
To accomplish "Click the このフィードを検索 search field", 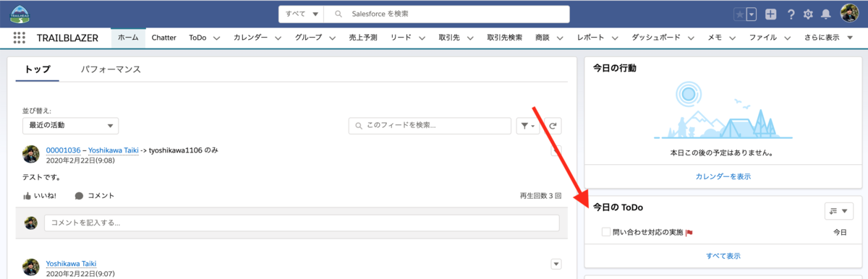I will (x=430, y=126).
